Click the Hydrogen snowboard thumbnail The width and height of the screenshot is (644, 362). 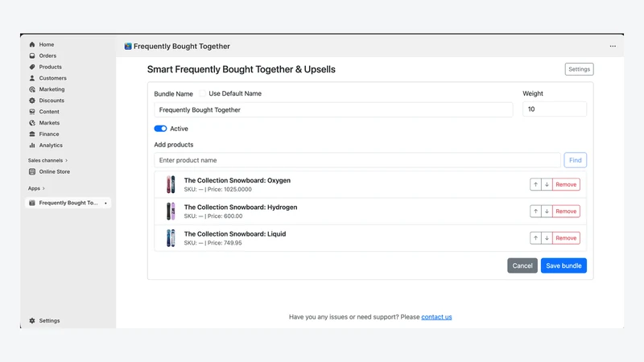coord(171,212)
